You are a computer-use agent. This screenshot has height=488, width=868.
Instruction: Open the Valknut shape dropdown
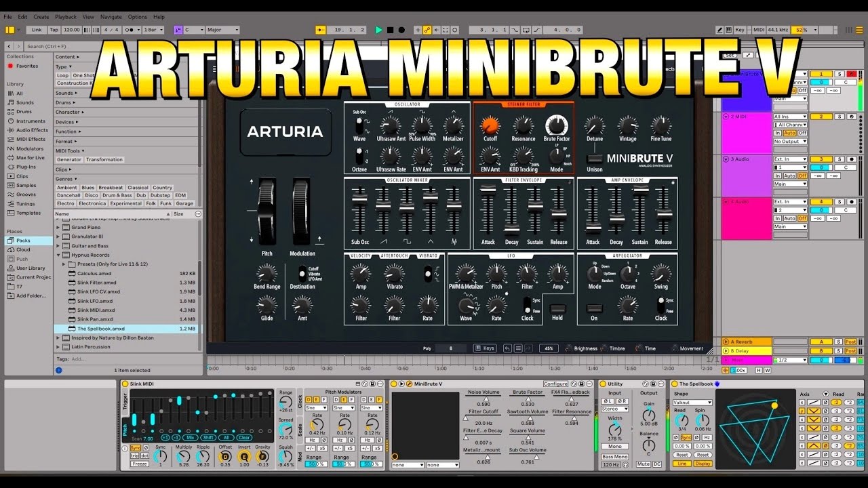pyautogui.click(x=692, y=403)
